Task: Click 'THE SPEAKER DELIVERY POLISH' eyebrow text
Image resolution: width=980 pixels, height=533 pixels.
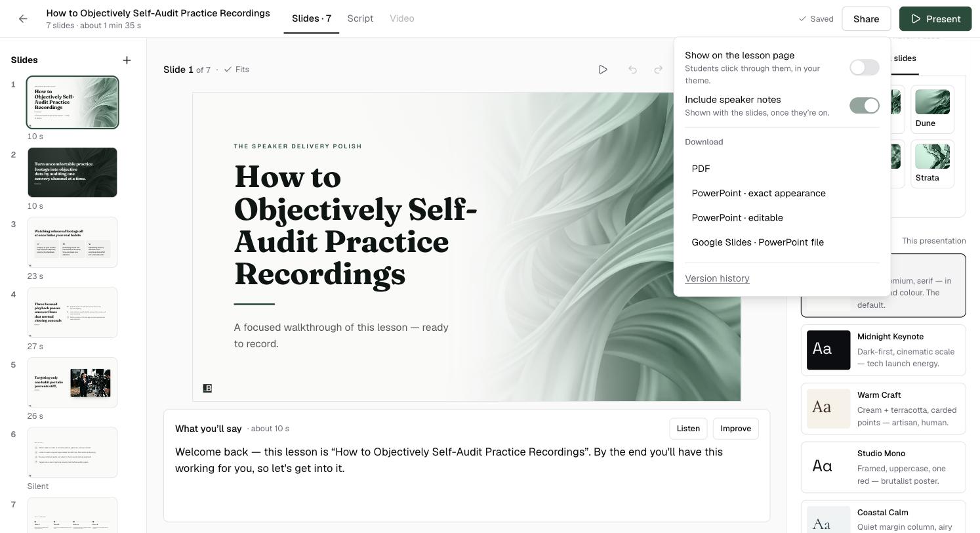Action: click(298, 146)
